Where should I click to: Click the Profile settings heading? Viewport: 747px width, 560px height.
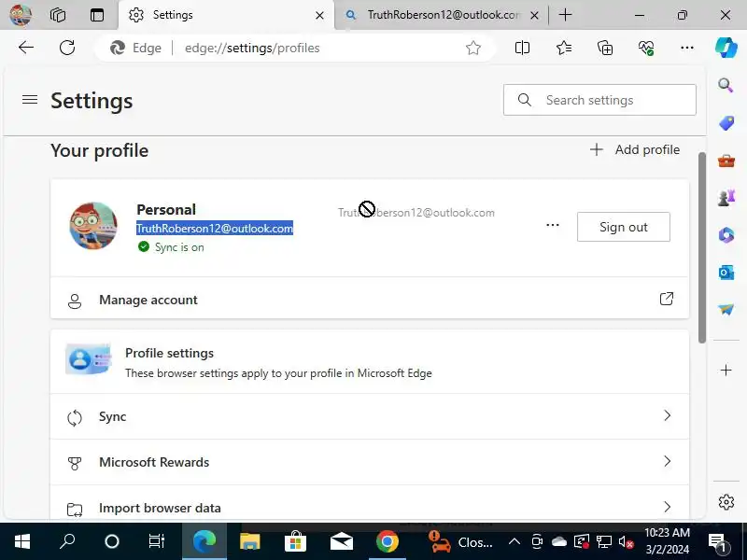[x=169, y=353]
